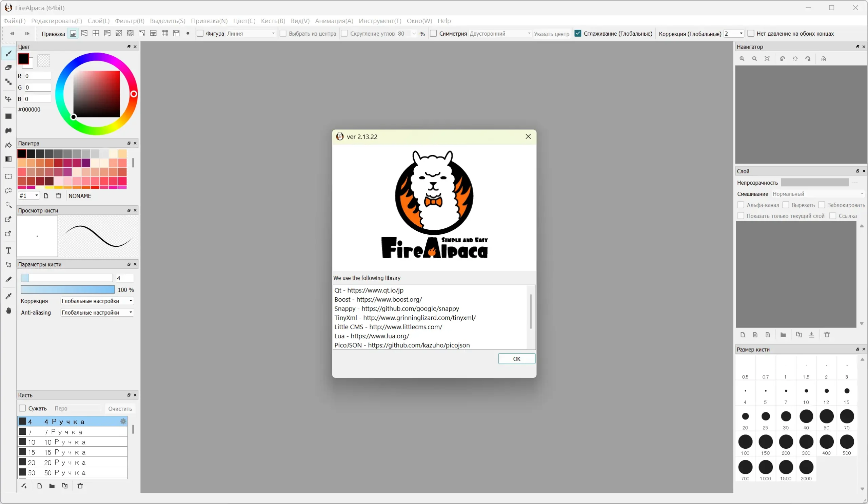Enable the Симметрия checkbox

(x=434, y=34)
